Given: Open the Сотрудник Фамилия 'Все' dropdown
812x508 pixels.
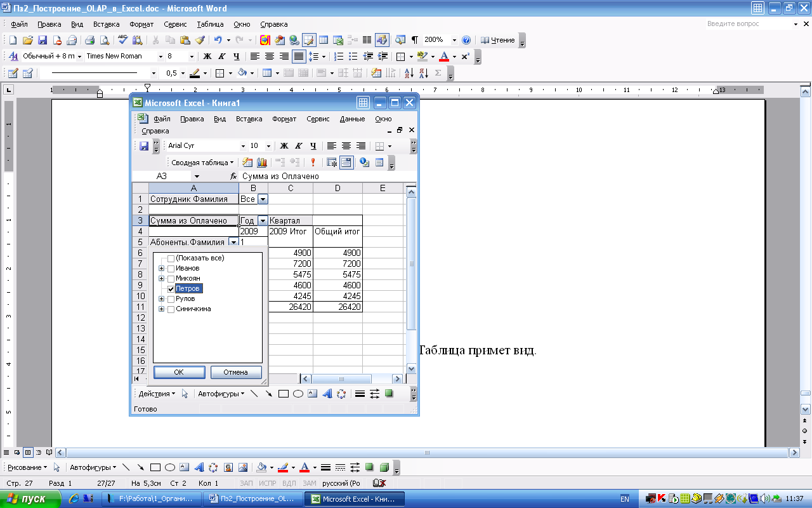Looking at the screenshot, I should click(263, 199).
